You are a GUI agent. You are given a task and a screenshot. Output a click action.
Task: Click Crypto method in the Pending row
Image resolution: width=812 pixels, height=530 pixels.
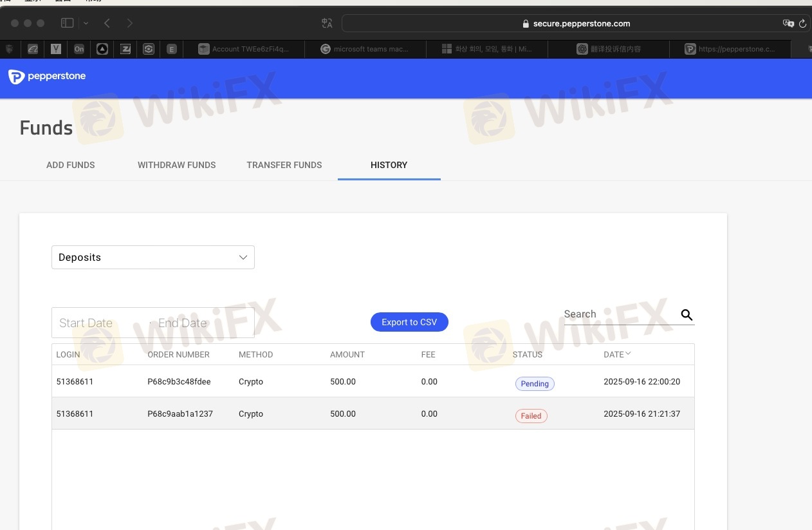click(251, 381)
